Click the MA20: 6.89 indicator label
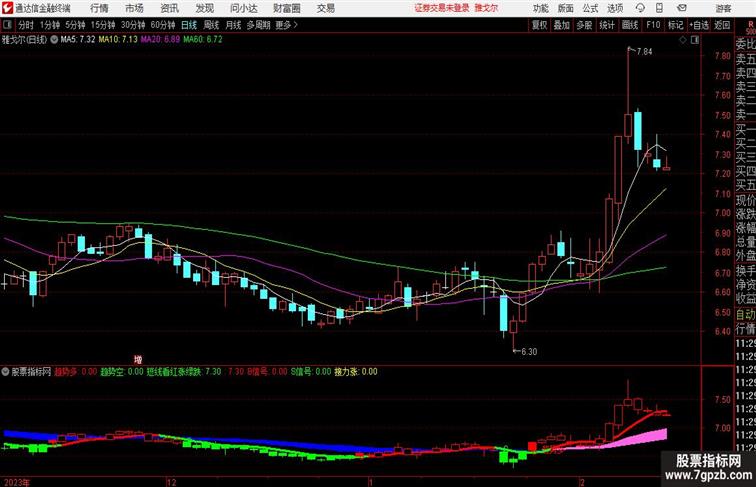This screenshot has height=487, width=756. 160,40
